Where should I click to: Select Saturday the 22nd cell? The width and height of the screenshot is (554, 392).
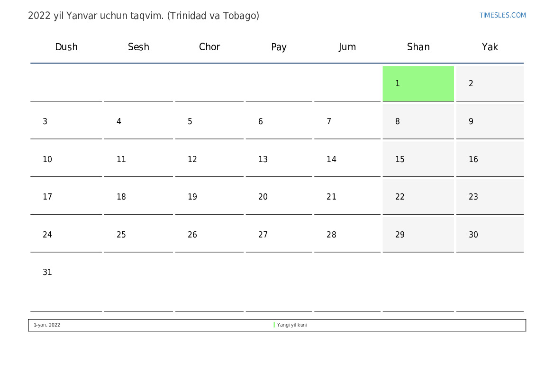(418, 197)
